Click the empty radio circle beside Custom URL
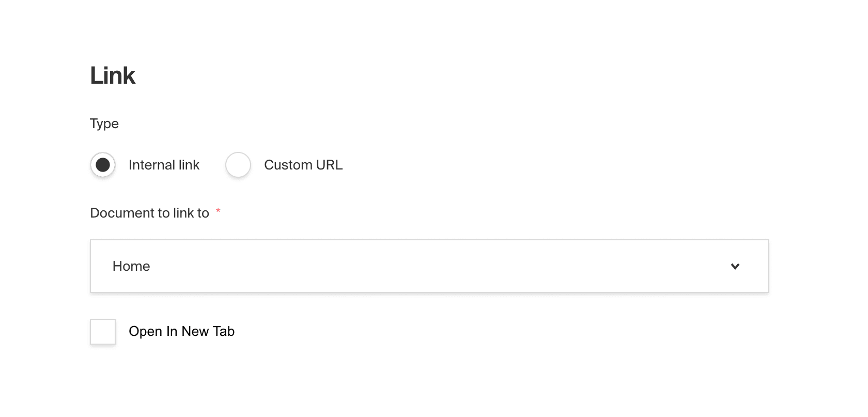The height and width of the screenshot is (417, 868). (x=238, y=165)
